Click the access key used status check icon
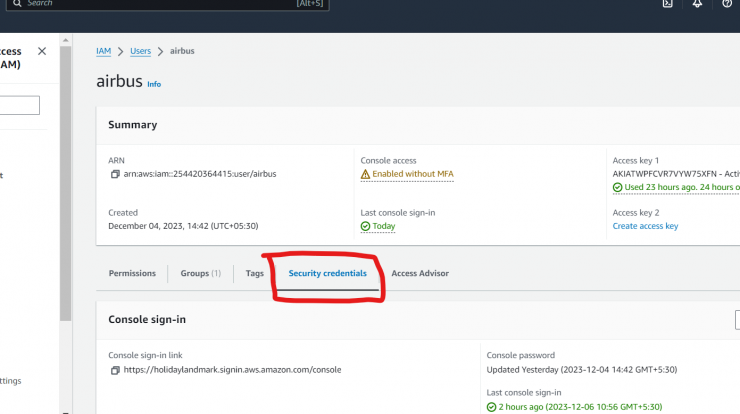This screenshot has width=740, height=414. [x=617, y=187]
